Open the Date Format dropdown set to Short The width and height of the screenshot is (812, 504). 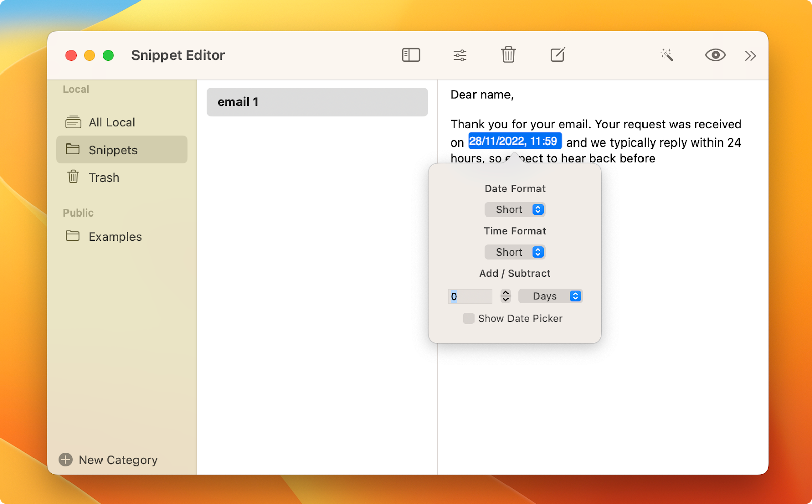click(514, 209)
